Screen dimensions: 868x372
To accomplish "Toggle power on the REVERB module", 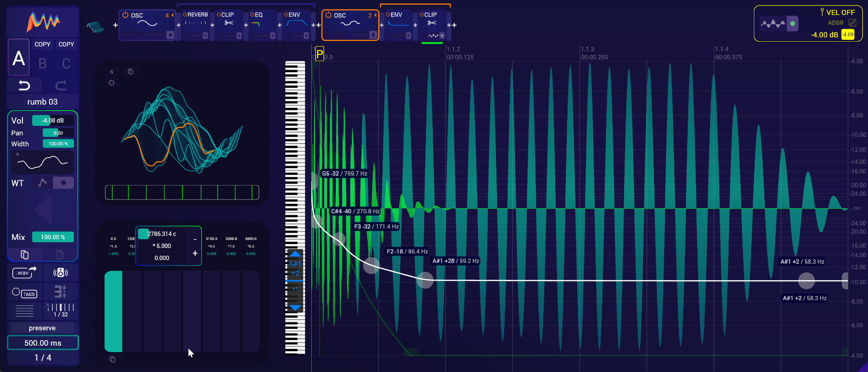I will tap(185, 15).
